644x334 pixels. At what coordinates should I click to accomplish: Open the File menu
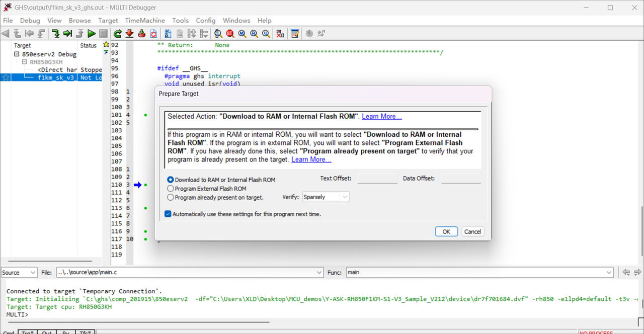8,21
